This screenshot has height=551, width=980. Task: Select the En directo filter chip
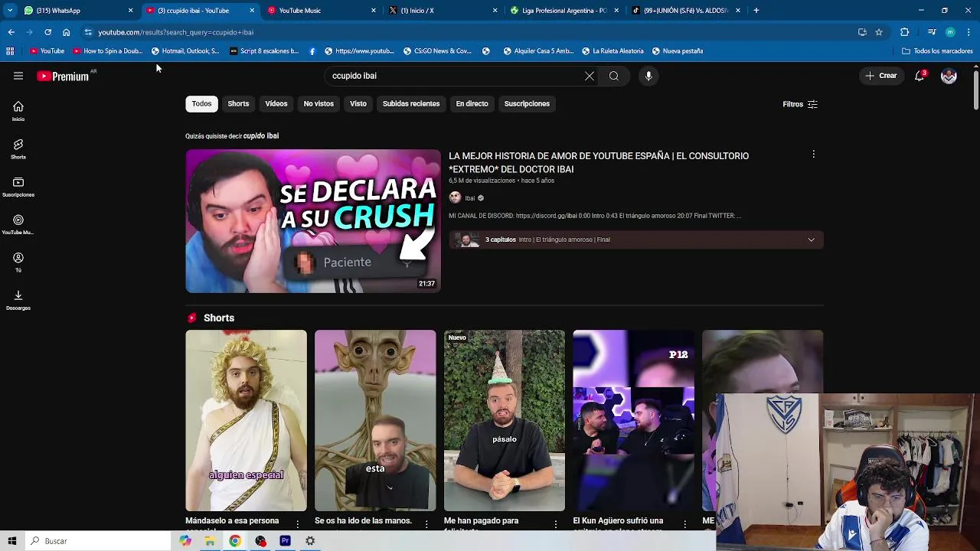[x=472, y=103]
